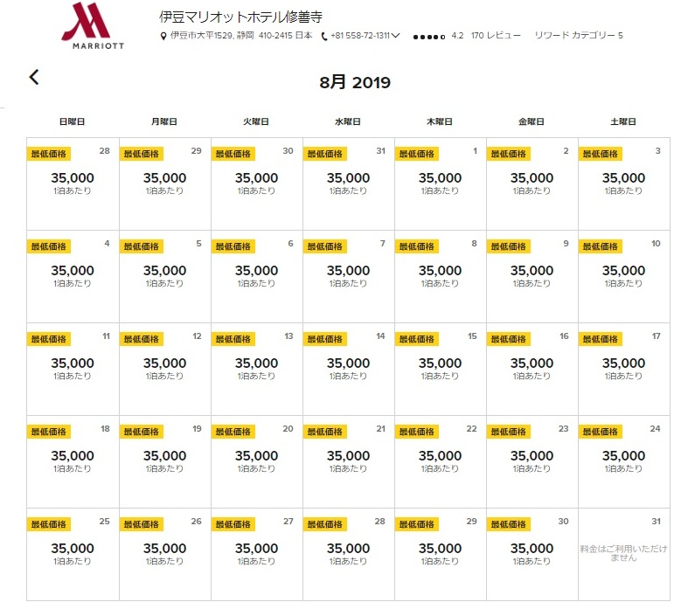Select August 5 date cell
Screen dimensions: 688x616
(165, 277)
